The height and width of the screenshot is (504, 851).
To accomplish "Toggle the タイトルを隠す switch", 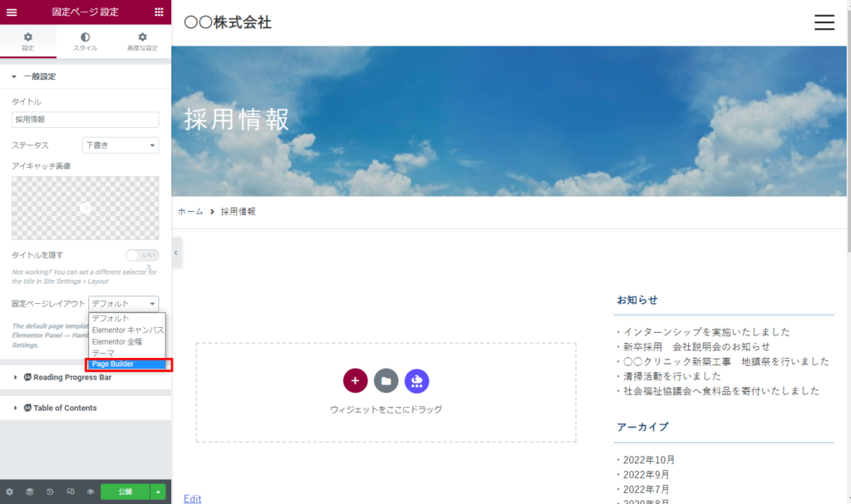I will [x=142, y=255].
